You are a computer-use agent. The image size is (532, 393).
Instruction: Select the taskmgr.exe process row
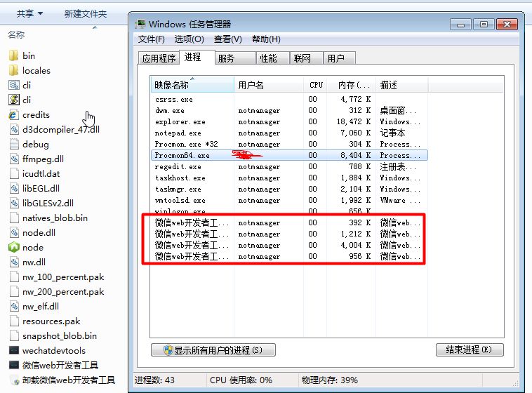click(289, 189)
